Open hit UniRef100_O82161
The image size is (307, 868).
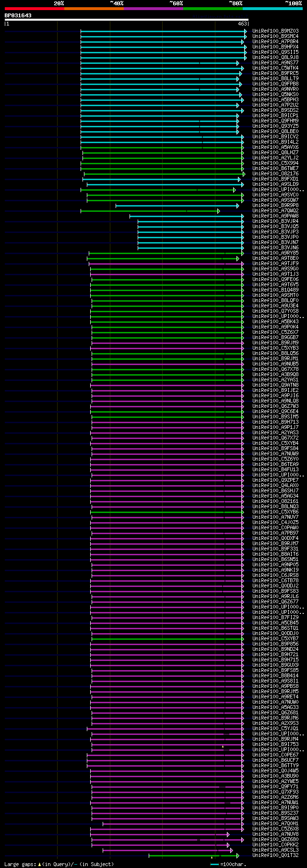tap(275, 501)
